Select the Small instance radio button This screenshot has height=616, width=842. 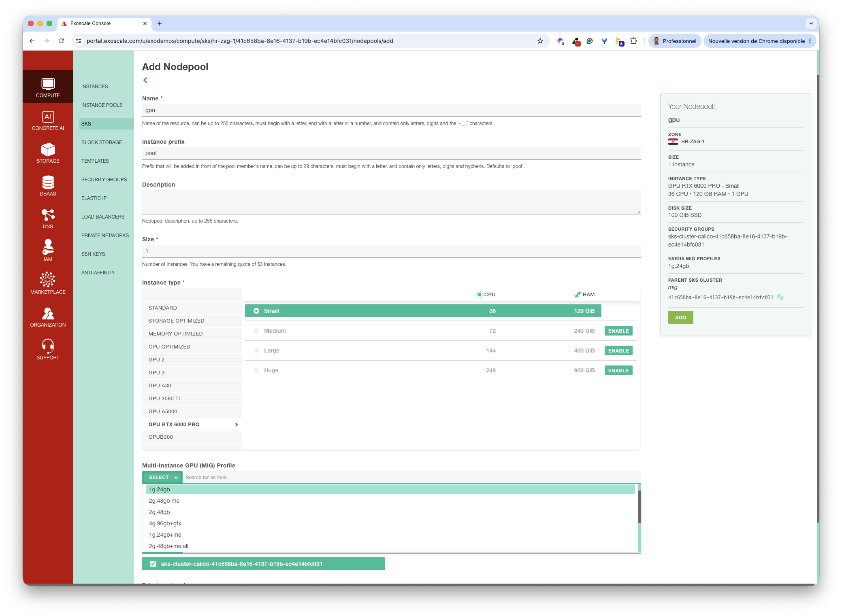(x=256, y=311)
